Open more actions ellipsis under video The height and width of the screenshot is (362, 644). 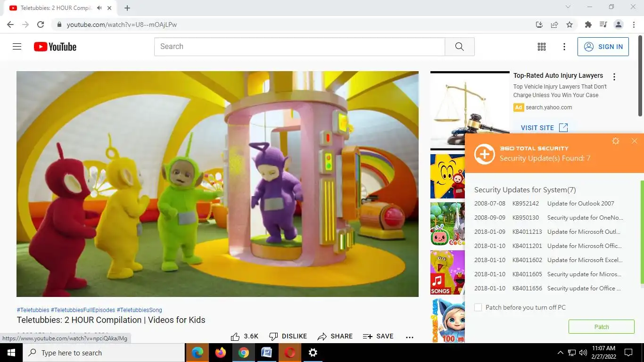[x=410, y=337]
